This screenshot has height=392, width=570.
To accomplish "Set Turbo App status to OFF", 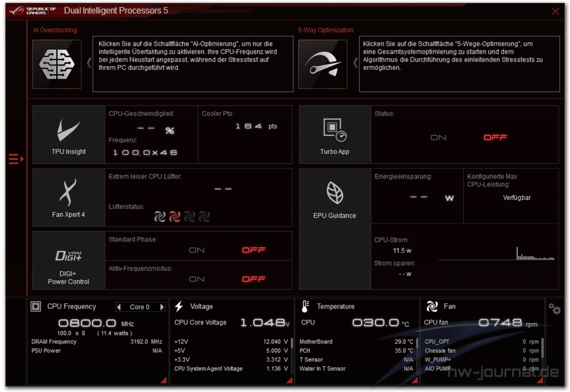I will (495, 138).
